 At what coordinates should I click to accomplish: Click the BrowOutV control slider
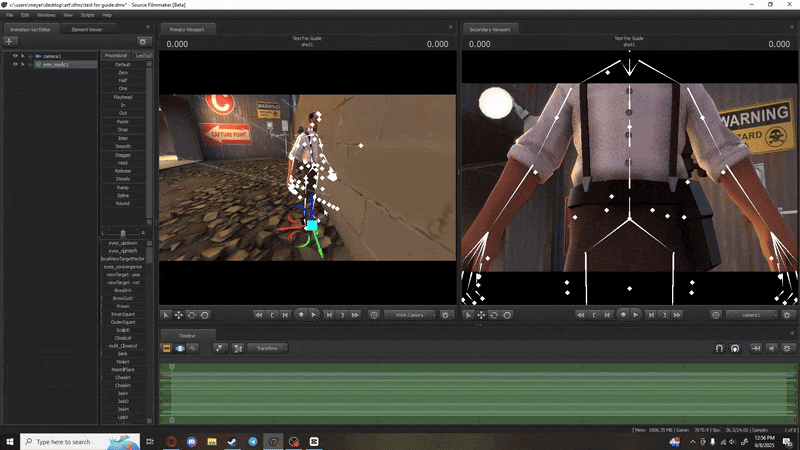(x=123, y=298)
